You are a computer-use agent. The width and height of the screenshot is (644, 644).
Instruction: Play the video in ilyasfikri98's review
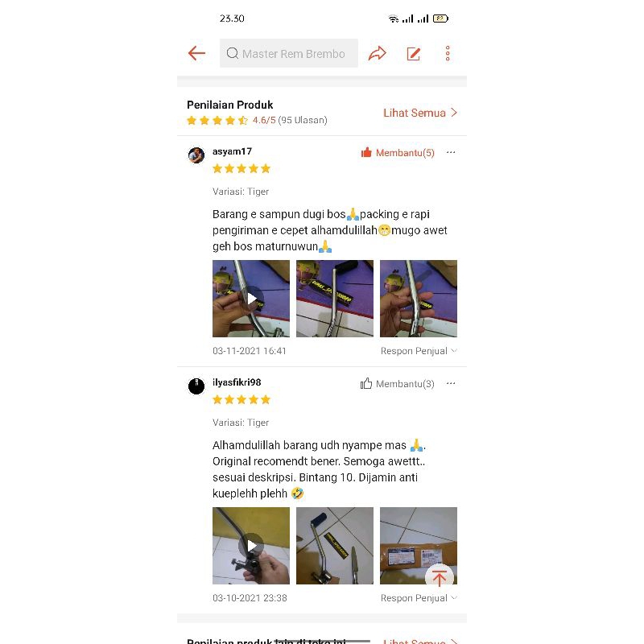[251, 546]
